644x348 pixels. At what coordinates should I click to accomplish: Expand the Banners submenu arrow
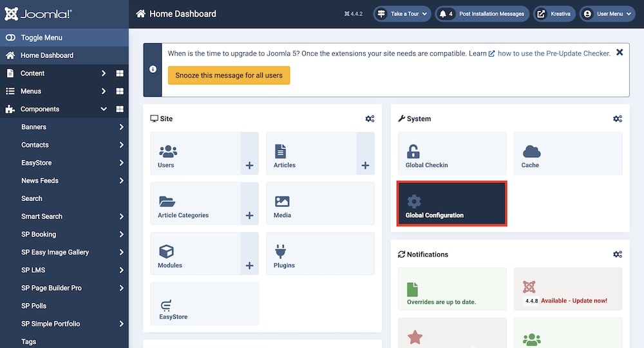tap(121, 128)
